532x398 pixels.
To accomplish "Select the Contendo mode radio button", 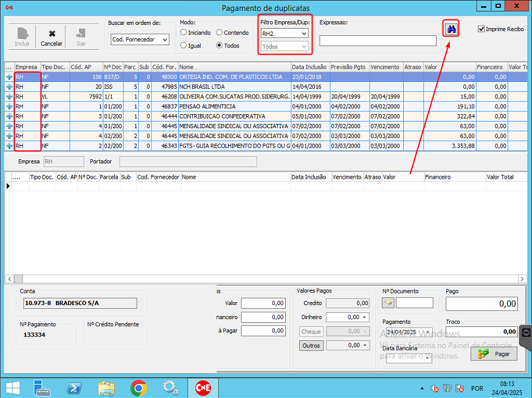I will point(220,33).
